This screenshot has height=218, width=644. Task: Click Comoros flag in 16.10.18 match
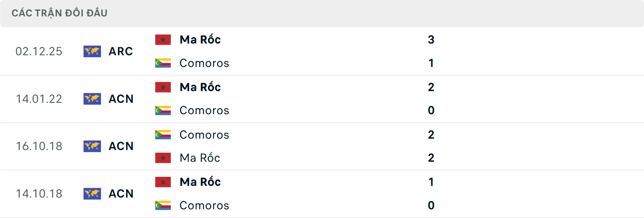coord(163,135)
